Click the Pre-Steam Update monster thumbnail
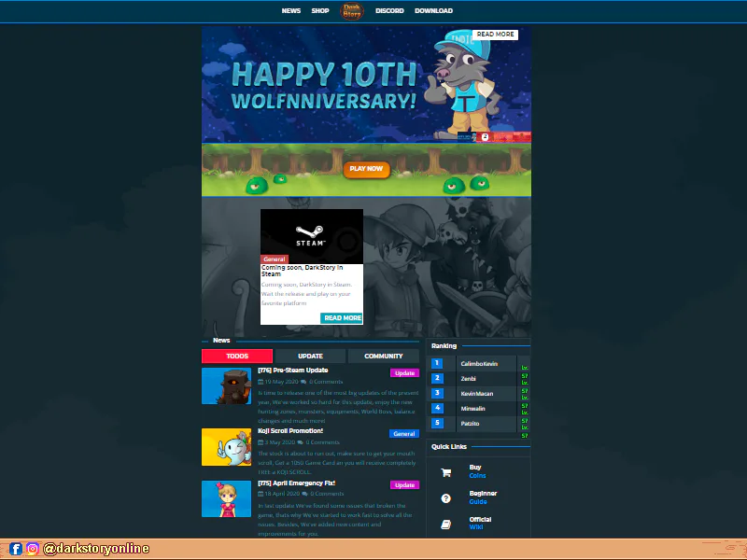 click(x=226, y=386)
